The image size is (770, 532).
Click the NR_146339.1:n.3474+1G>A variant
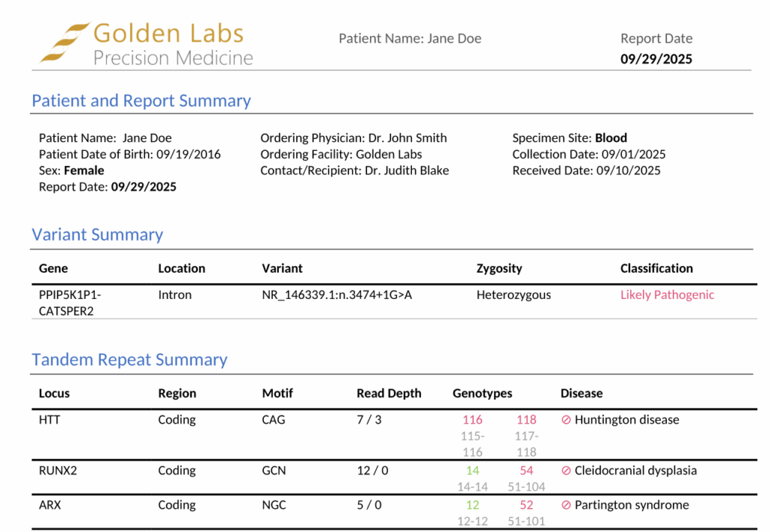pyautogui.click(x=336, y=295)
